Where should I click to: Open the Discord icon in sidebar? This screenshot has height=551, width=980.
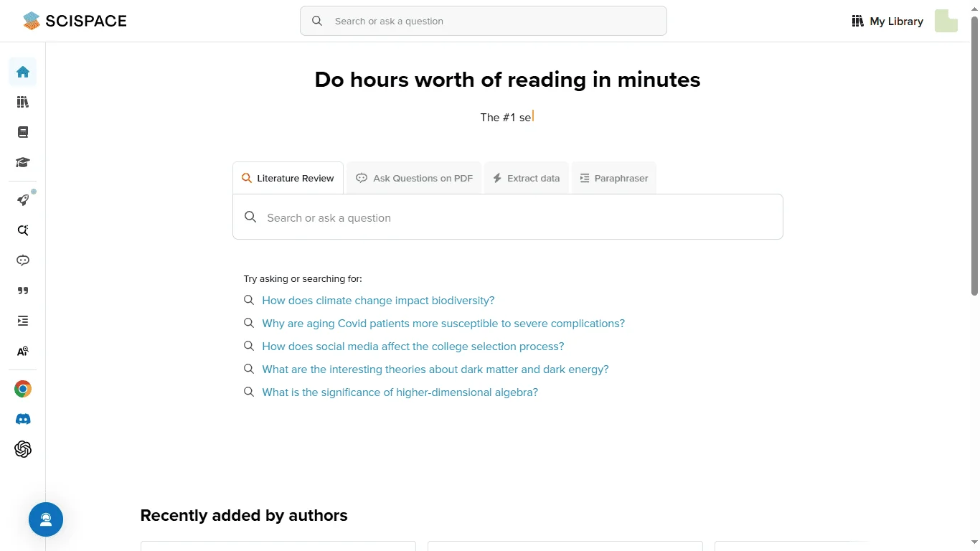pos(23,419)
